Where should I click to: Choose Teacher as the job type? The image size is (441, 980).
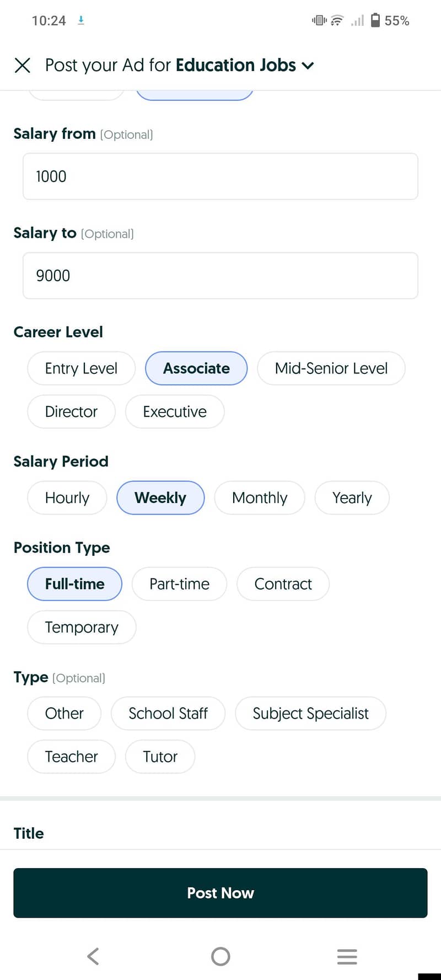click(x=72, y=757)
